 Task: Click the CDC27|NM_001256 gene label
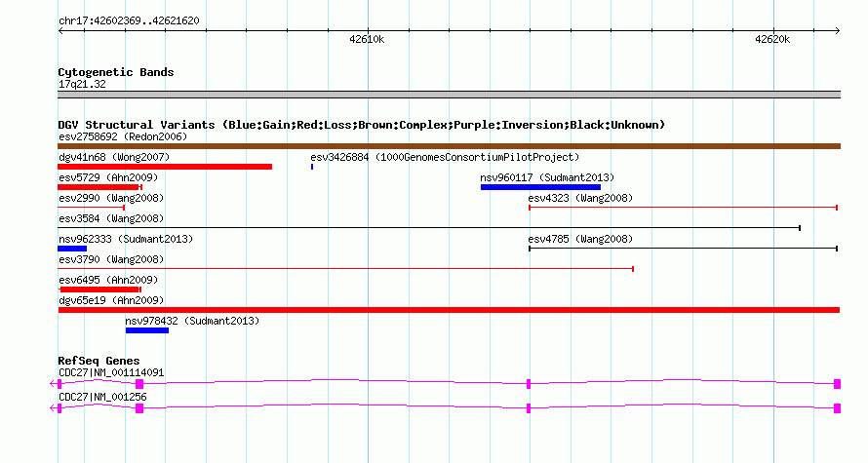click(x=102, y=397)
